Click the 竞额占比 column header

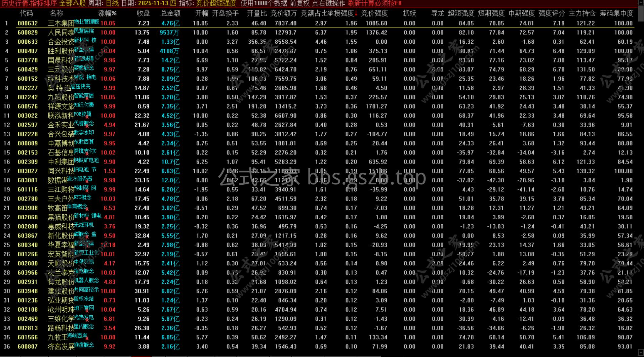pyautogui.click(x=314, y=13)
